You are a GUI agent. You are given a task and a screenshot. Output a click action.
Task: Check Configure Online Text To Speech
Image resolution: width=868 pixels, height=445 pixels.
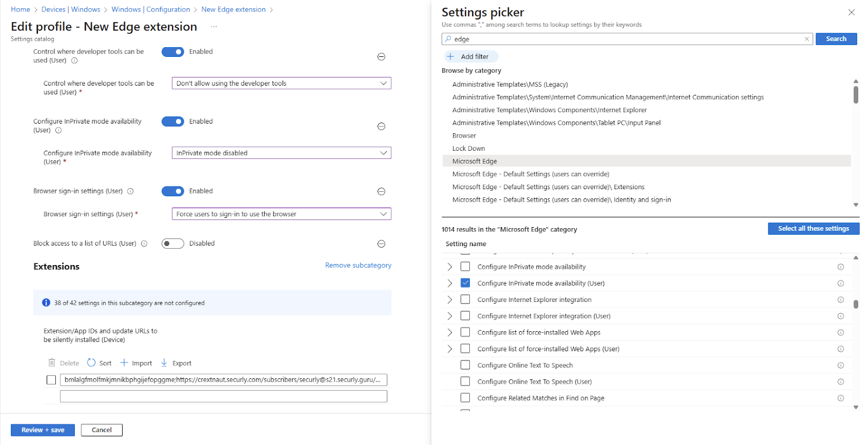[x=465, y=365]
